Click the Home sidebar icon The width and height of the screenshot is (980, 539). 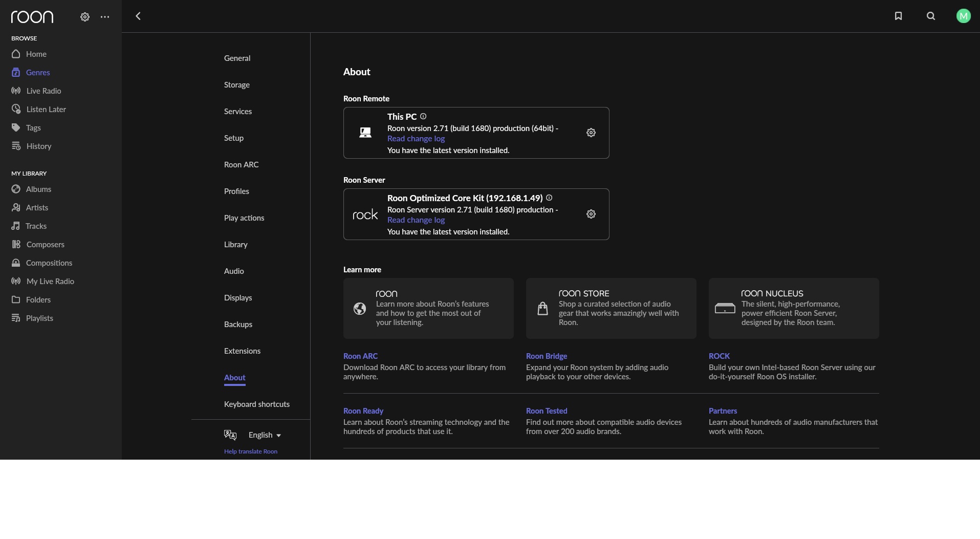click(x=16, y=54)
